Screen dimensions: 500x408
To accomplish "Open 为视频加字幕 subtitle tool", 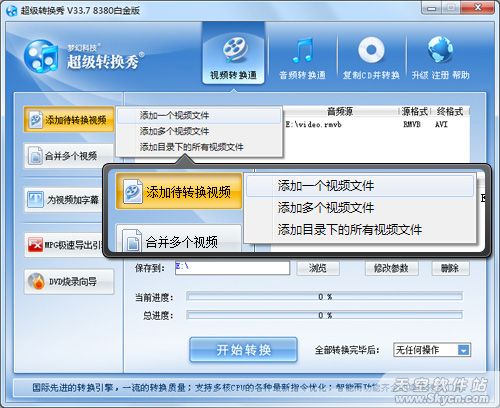I will [64, 200].
